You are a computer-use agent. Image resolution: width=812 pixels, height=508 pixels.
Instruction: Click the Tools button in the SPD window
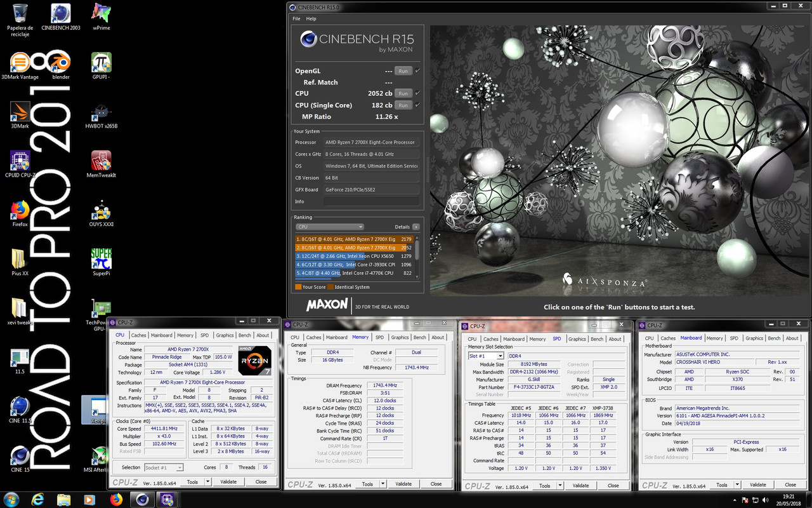544,486
